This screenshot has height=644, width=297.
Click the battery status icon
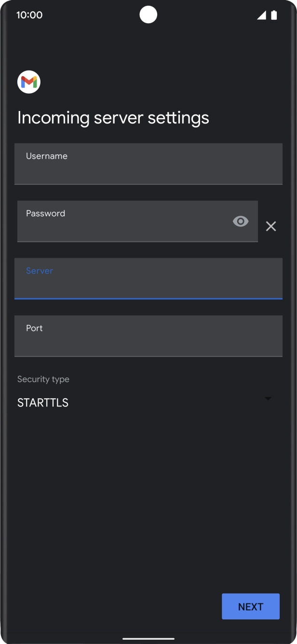coord(273,15)
